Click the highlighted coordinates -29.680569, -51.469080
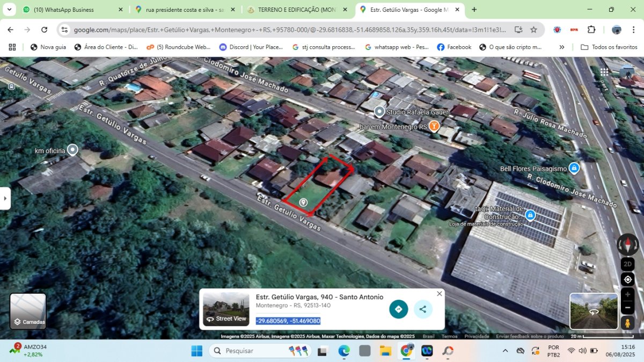644x362 pixels. pos(288,321)
